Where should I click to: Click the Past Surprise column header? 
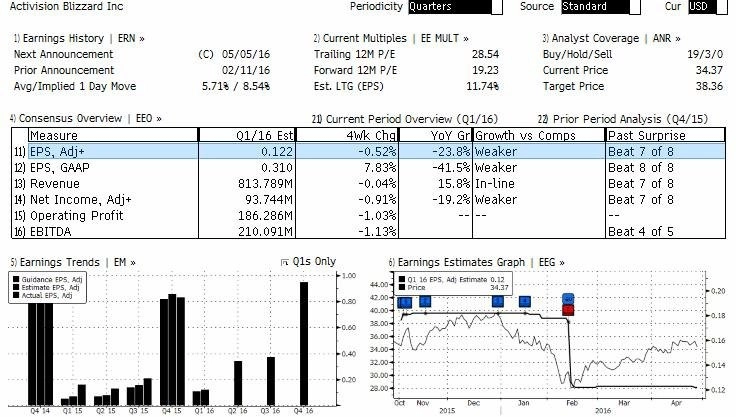click(x=666, y=135)
